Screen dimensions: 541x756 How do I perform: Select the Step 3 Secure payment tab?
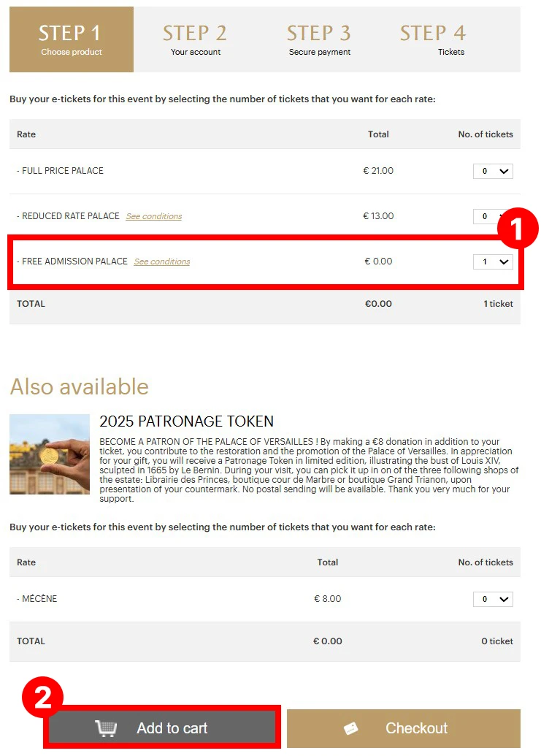tap(319, 39)
